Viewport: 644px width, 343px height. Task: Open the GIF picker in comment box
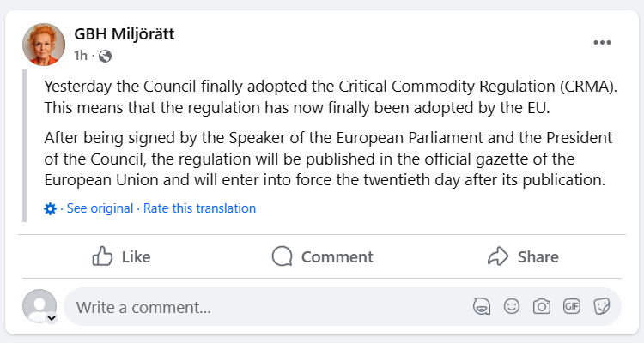[572, 306]
